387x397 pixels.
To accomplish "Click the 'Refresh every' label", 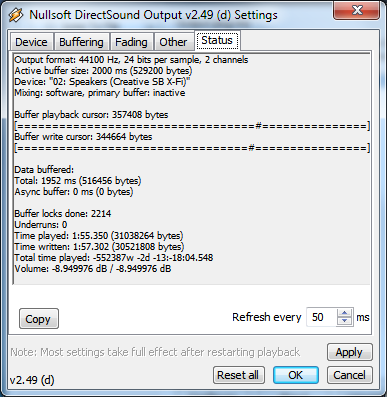I will coord(267,317).
